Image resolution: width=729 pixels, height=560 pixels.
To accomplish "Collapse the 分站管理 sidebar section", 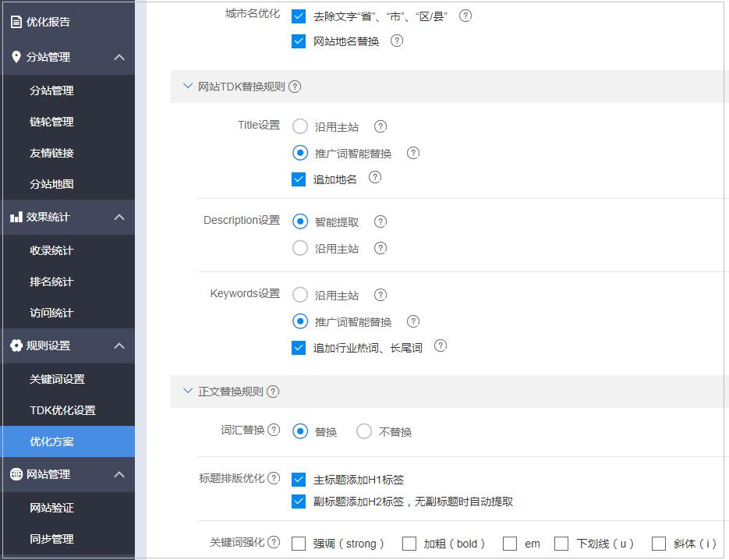I will tap(119, 57).
